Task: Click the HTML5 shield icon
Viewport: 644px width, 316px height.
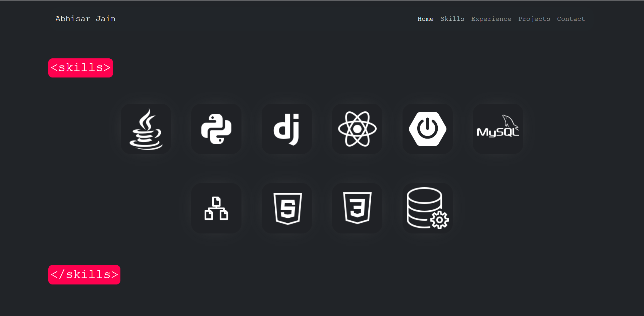Action: tap(287, 208)
